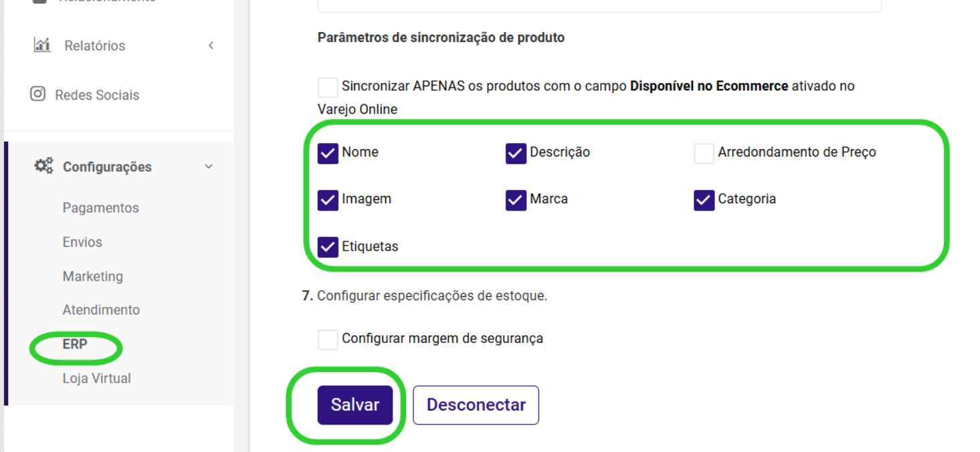Expand the Relatórios menu chevron
The width and height of the screenshot is (980, 452).
click(x=211, y=45)
